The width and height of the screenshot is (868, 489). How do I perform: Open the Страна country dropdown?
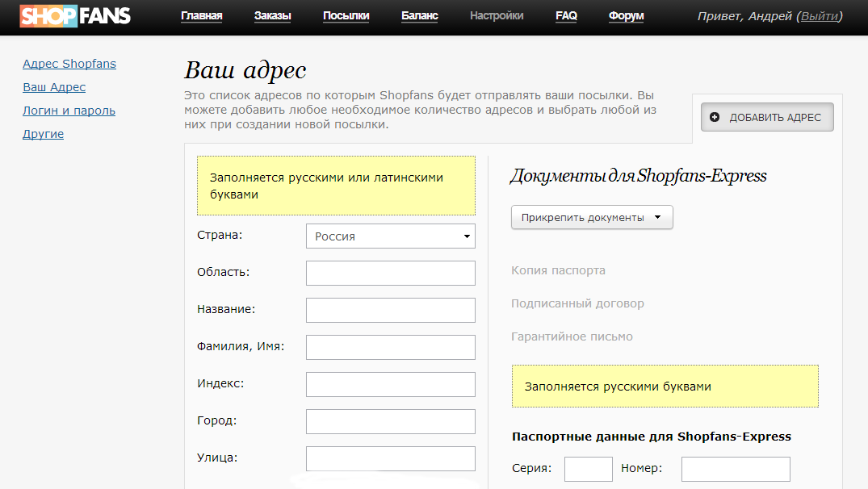click(x=391, y=236)
